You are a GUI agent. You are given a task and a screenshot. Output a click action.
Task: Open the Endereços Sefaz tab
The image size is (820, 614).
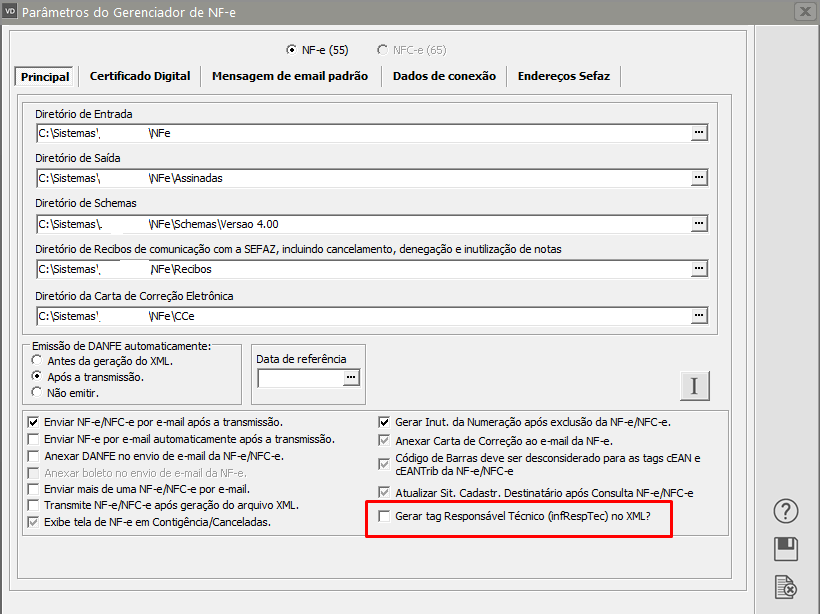(564, 76)
